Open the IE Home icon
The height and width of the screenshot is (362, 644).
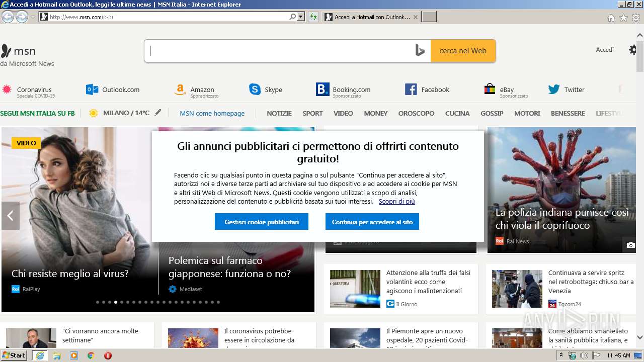pyautogui.click(x=611, y=18)
